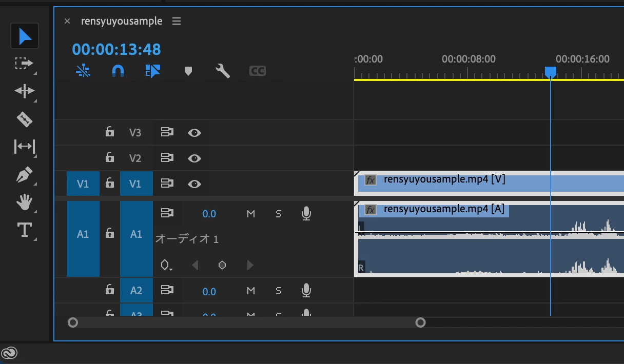Hide track V1 output with eye icon
The height and width of the screenshot is (364, 624).
point(194,184)
